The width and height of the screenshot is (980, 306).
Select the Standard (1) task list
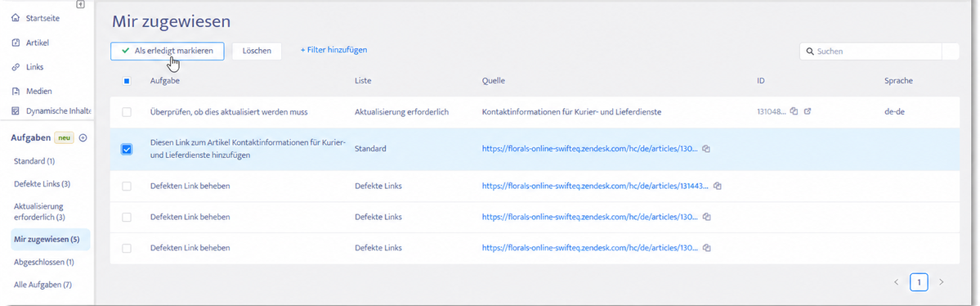tap(34, 161)
